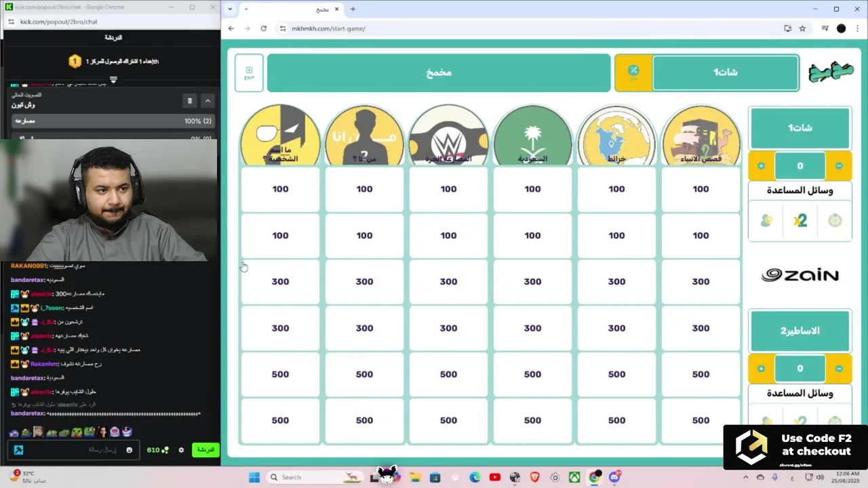Click the خروج exit icon button
The image size is (868, 488).
249,73
